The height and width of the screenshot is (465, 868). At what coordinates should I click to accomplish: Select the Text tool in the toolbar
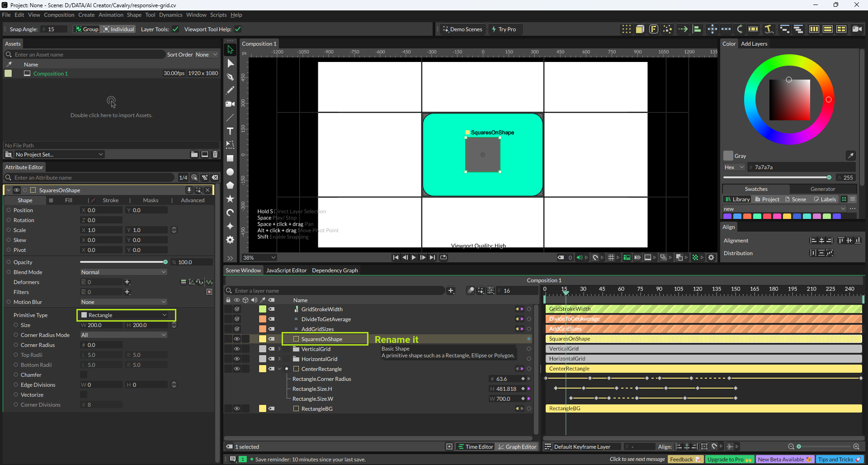pyautogui.click(x=230, y=131)
